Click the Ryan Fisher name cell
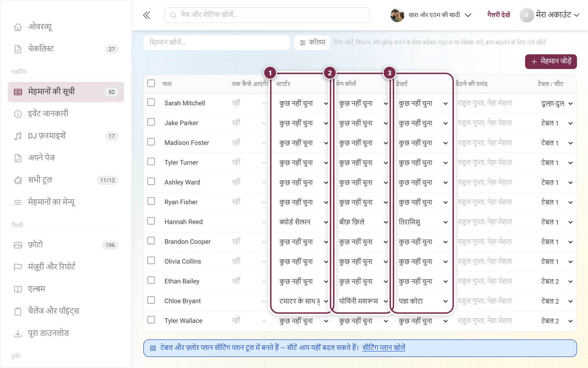This screenshot has width=588, height=368. pos(181,202)
